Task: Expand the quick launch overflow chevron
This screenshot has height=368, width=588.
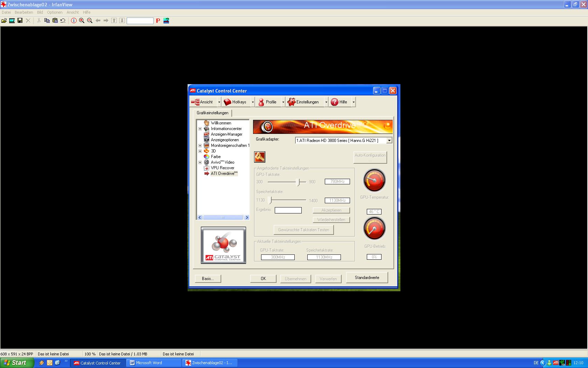Action: tap(66, 361)
